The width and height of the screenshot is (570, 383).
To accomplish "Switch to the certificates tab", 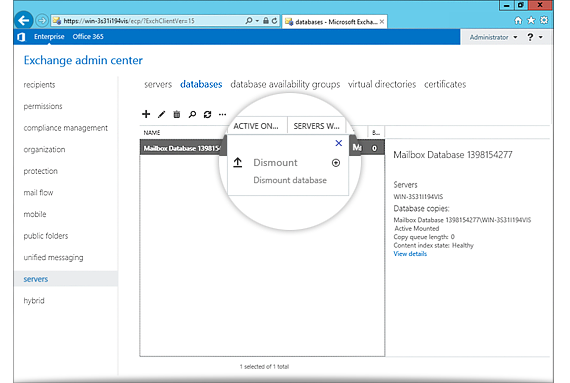I will click(445, 84).
